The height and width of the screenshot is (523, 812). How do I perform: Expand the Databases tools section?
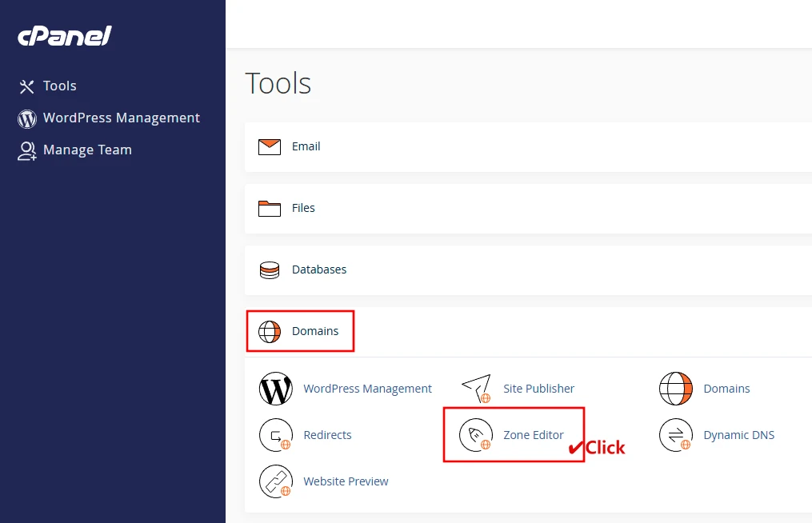318,269
